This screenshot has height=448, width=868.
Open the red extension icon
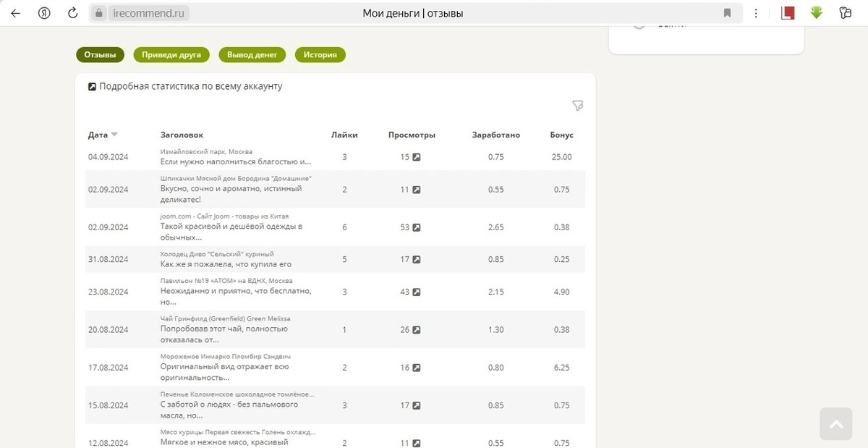click(788, 13)
